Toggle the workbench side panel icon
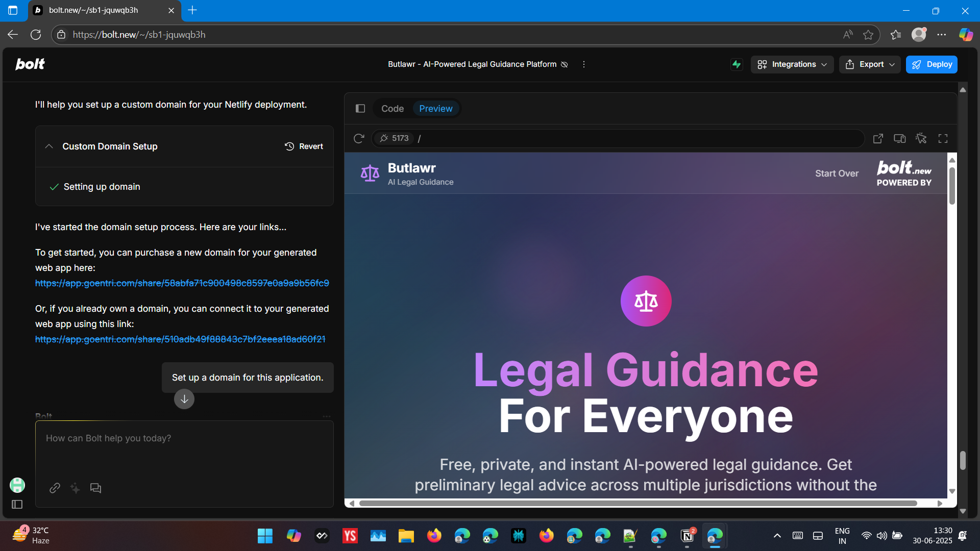The image size is (980, 551). point(360,108)
